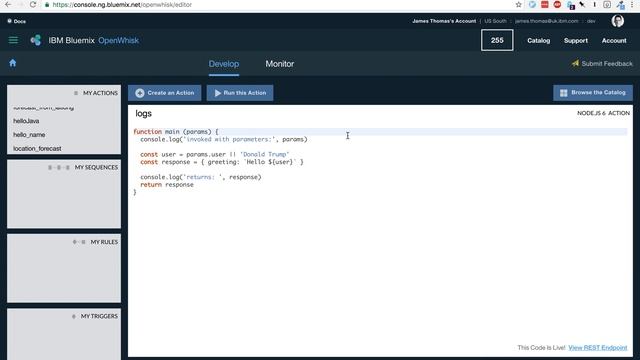Screen dimensions: 640x360
Task: Click the MY ACTIONS heading
Action: 100,93
